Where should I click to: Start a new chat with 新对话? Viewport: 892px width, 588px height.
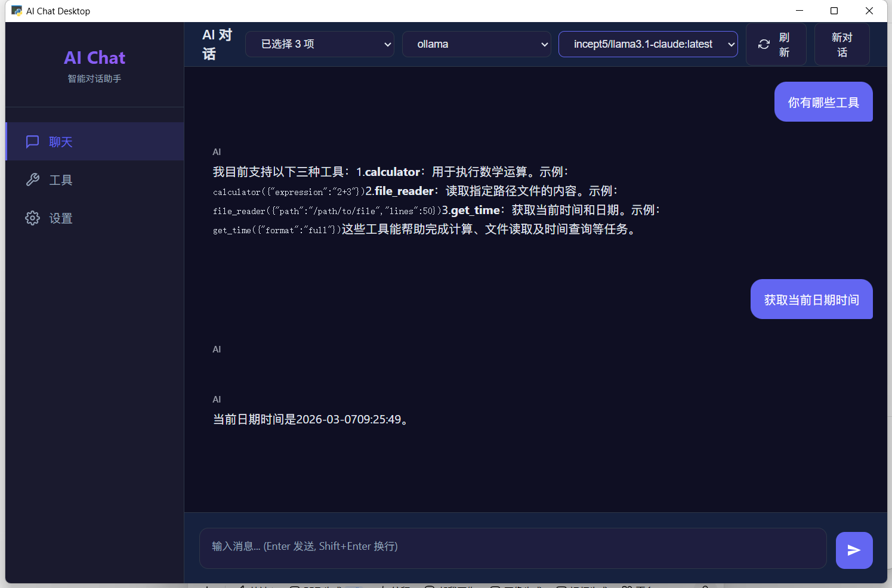pyautogui.click(x=842, y=45)
